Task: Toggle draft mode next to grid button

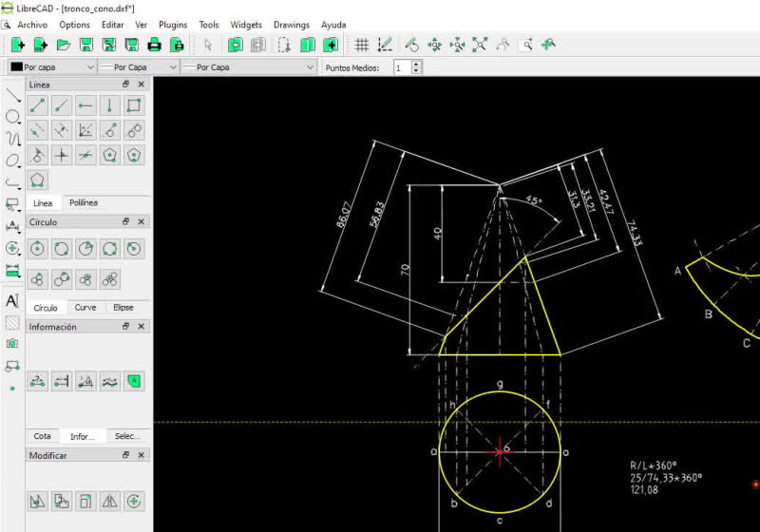Action: [x=384, y=45]
